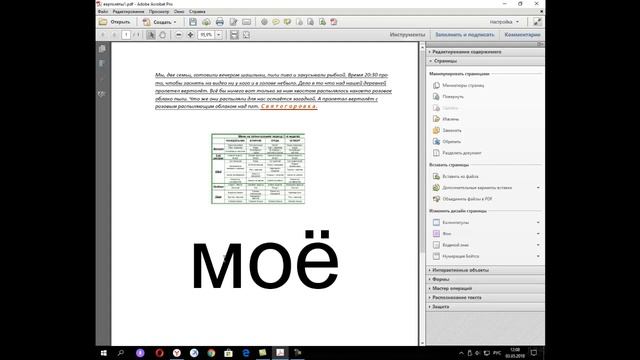Expand Мастер операций section
Image resolution: width=640 pixels, height=360 pixels.
click(x=485, y=289)
